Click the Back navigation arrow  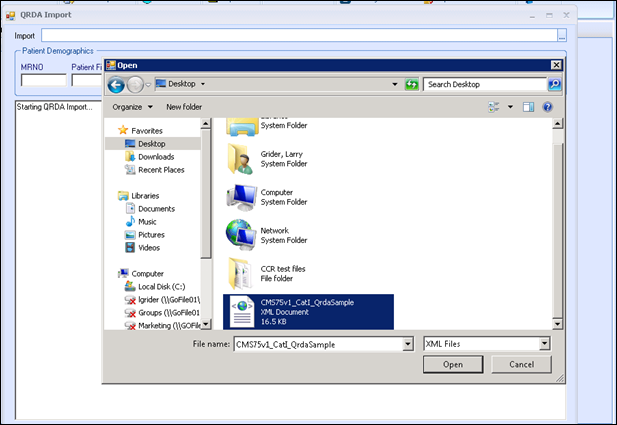[x=117, y=84]
